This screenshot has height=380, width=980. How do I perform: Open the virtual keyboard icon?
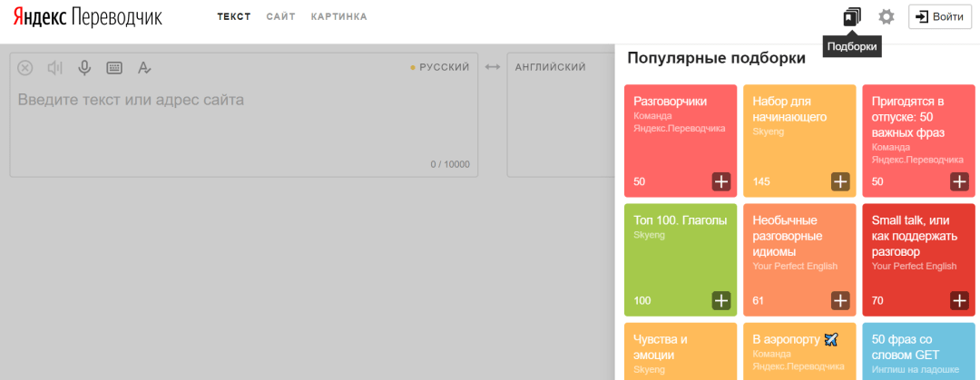point(114,67)
